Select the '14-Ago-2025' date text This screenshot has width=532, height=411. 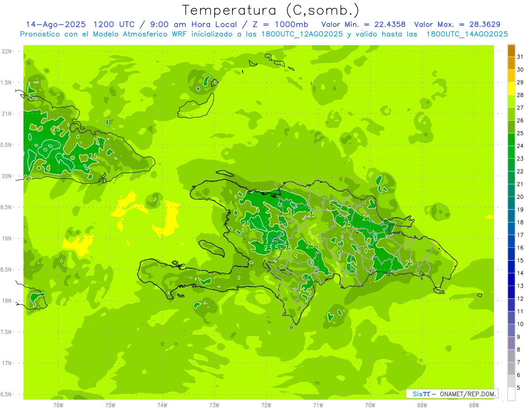click(x=55, y=24)
